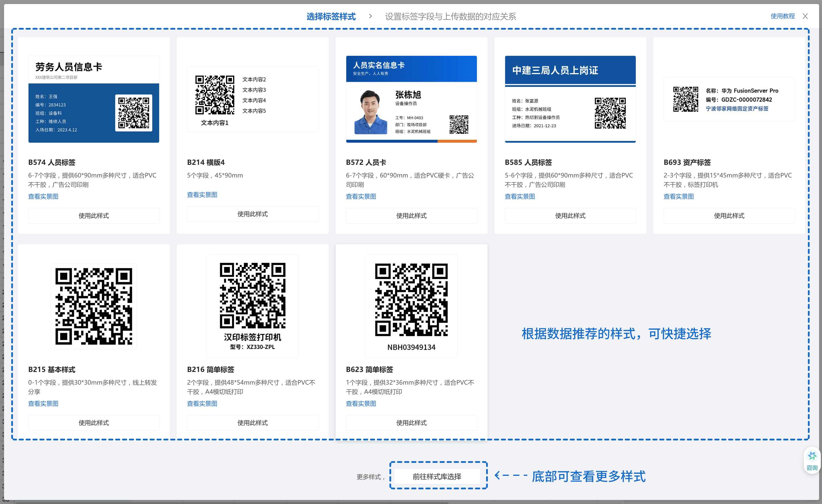View real photo for B693 资产标签
This screenshot has height=504, width=822.
click(679, 196)
